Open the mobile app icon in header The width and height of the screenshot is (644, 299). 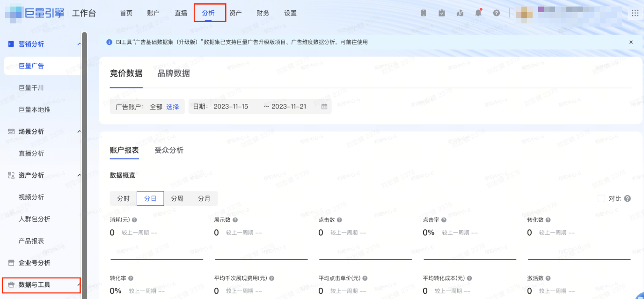[424, 13]
